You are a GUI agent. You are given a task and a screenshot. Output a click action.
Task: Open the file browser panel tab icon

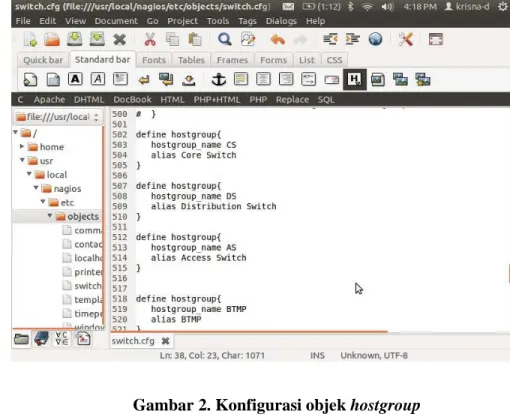pos(21,339)
